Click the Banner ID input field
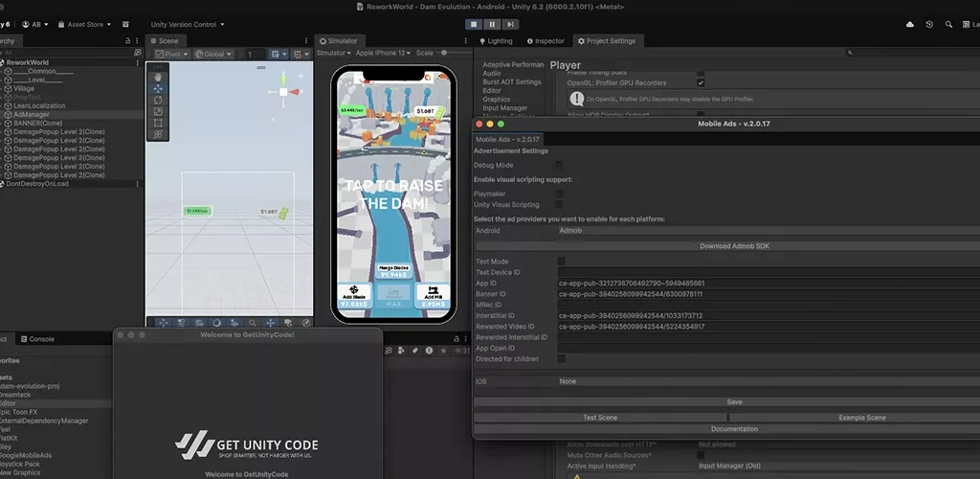Viewport: 980px width, 479px height. (x=768, y=294)
